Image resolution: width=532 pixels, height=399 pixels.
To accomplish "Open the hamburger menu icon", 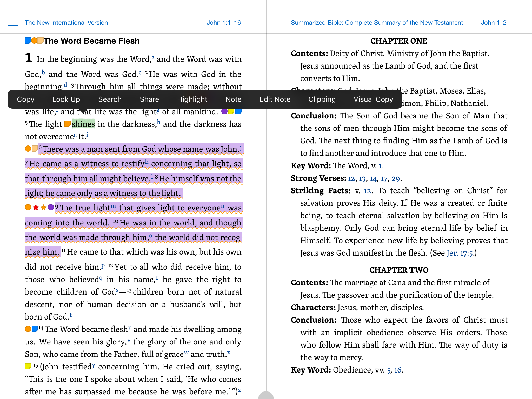I will click(x=13, y=22).
